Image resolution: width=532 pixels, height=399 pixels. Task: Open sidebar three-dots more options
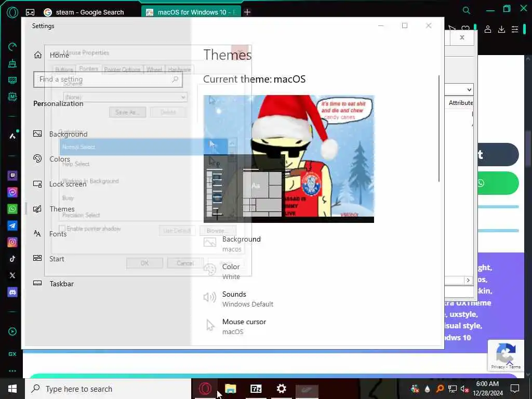coord(12,371)
